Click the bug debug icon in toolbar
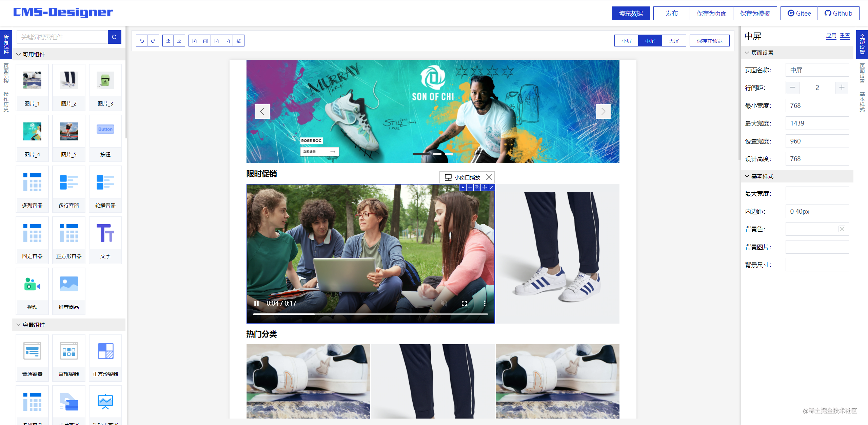The width and height of the screenshot is (868, 425). click(239, 41)
